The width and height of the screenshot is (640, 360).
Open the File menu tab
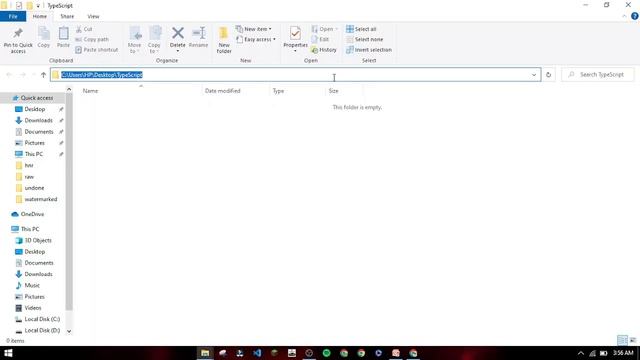13,16
